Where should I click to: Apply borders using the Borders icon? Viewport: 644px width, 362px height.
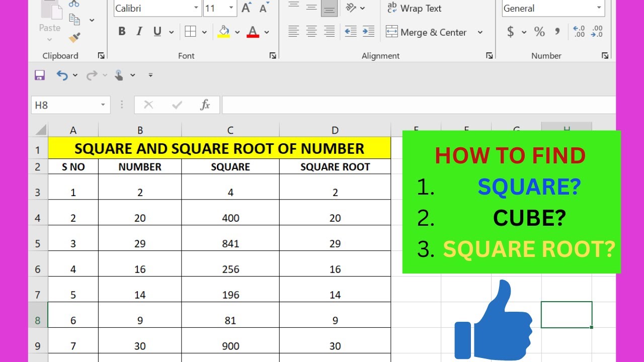pos(190,32)
